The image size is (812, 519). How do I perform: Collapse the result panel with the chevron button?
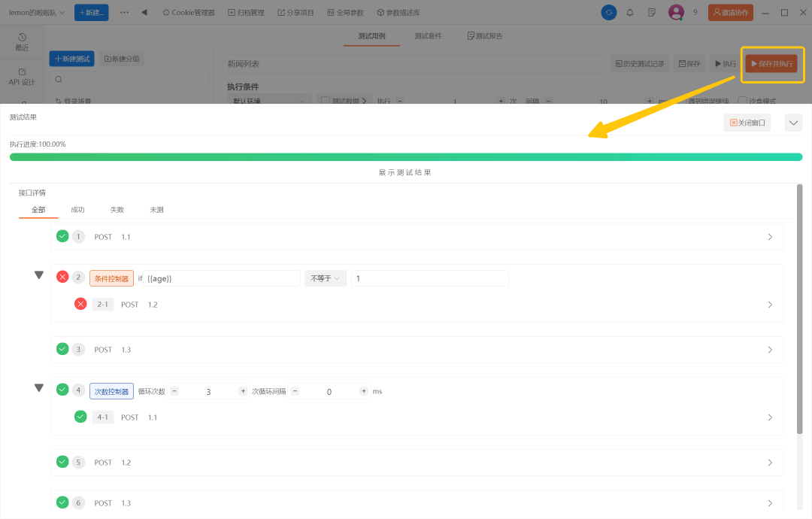point(793,123)
